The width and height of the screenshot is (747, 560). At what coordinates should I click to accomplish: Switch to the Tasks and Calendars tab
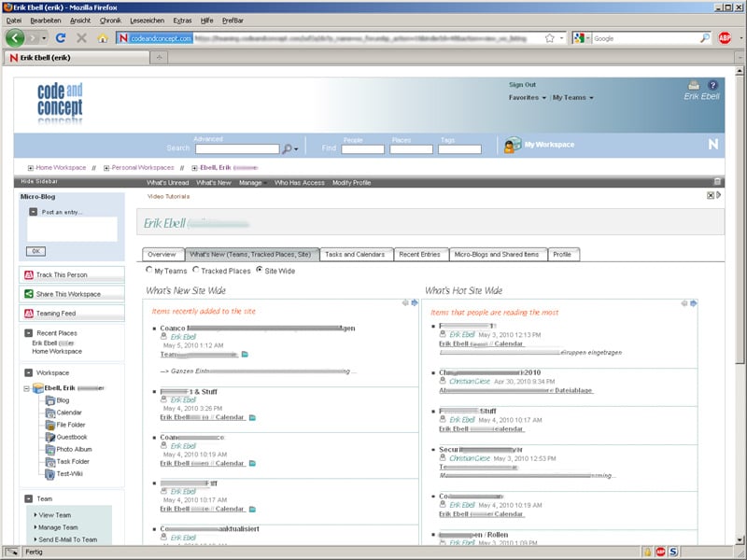(355, 255)
